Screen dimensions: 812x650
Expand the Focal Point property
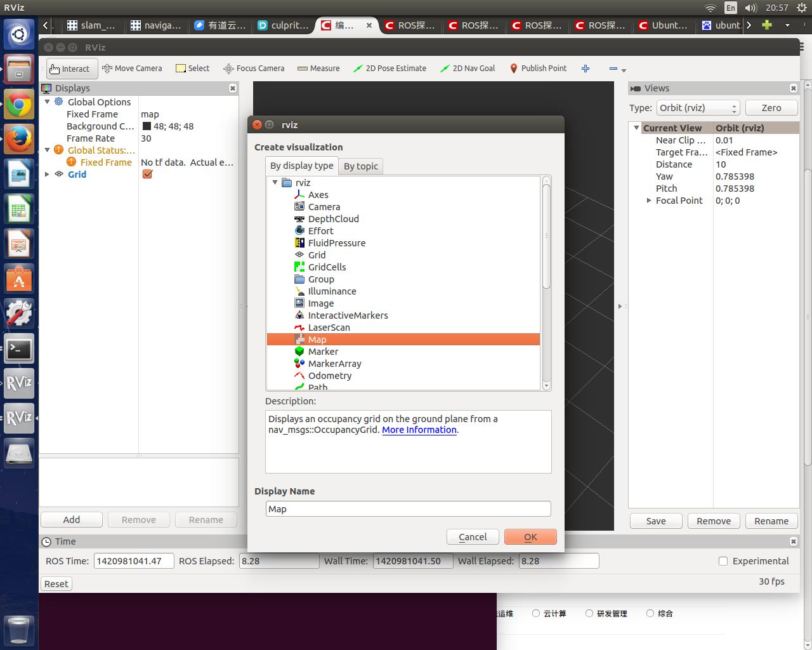tap(648, 201)
